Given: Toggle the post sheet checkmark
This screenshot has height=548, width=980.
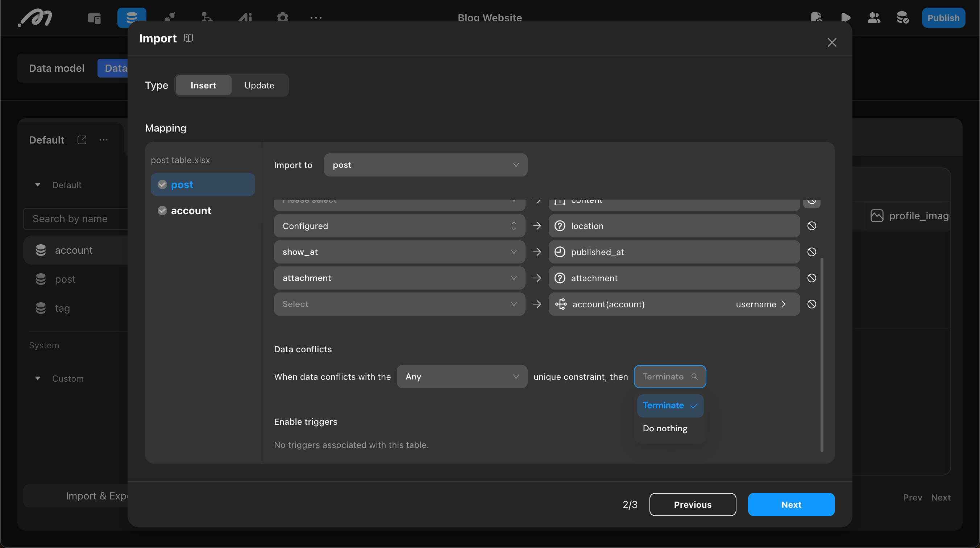Looking at the screenshot, I should 162,184.
